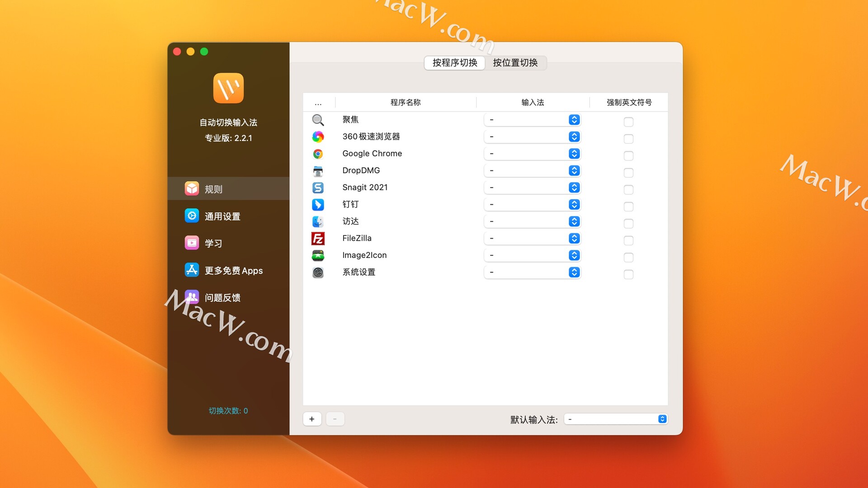Click the 钉钉 app icon
The image size is (868, 488).
pos(318,205)
